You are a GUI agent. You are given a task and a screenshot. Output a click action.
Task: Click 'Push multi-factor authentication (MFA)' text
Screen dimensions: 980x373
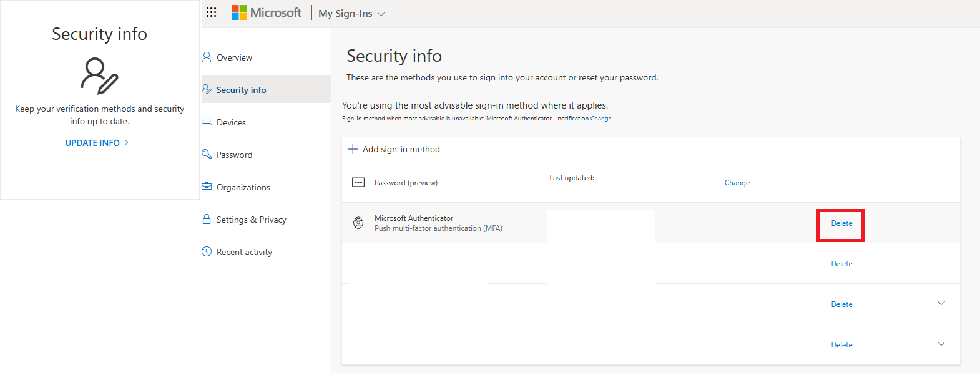(438, 228)
